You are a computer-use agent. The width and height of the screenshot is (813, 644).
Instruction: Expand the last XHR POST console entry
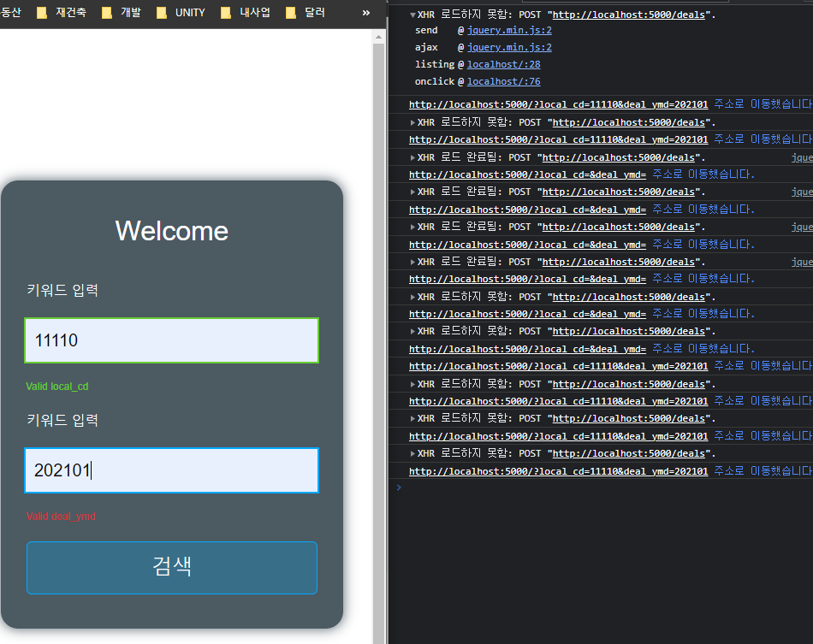(x=413, y=454)
